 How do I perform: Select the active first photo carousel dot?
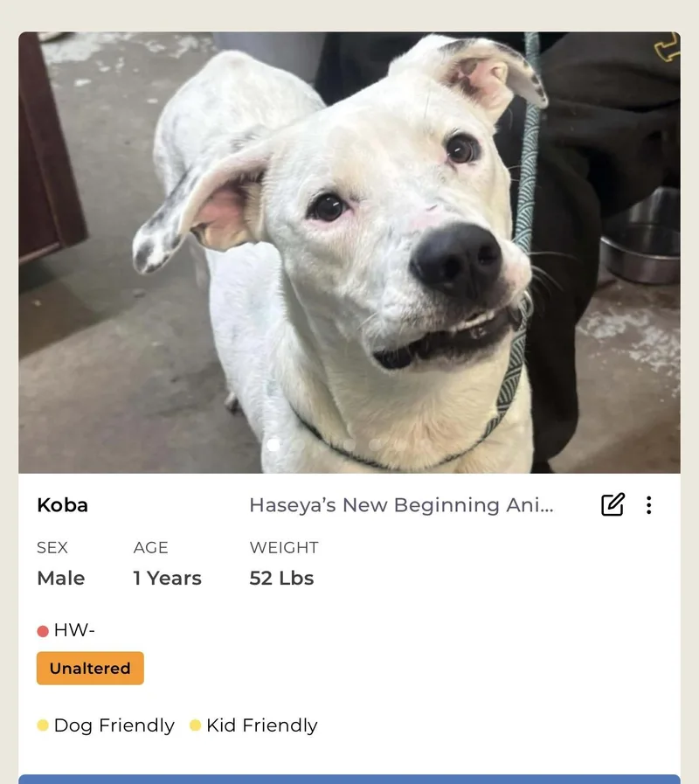pos(273,445)
